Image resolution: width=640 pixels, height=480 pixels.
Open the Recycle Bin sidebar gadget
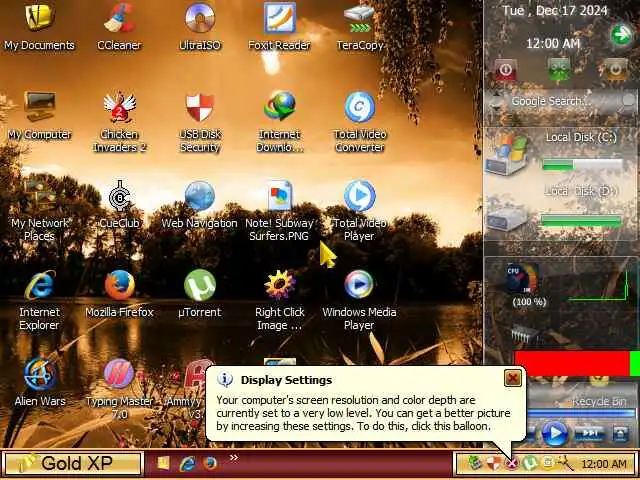[x=598, y=402]
